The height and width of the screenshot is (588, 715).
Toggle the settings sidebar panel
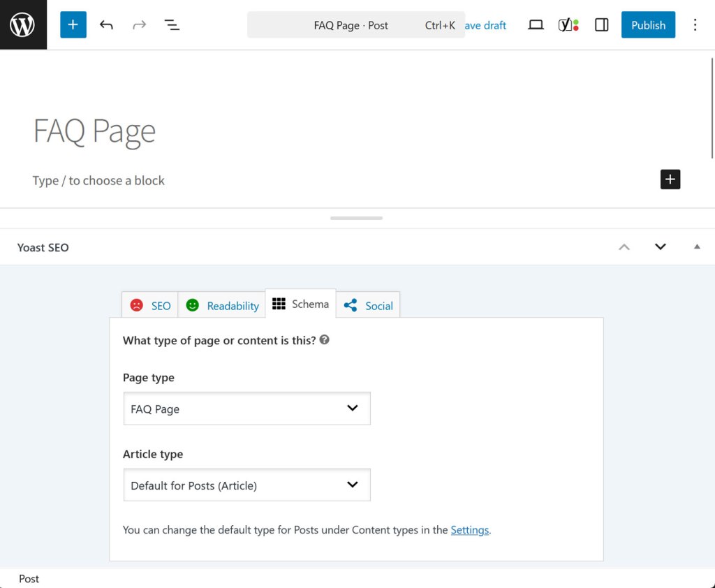[x=601, y=24]
